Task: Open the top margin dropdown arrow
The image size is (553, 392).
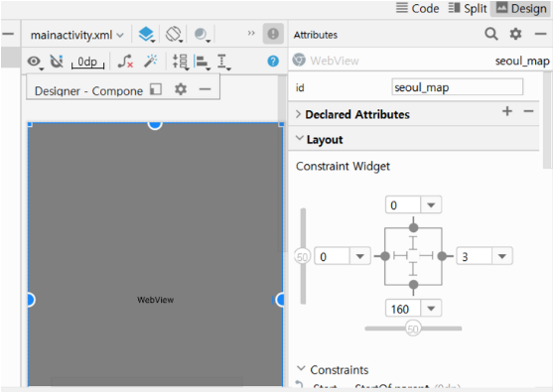Action: [x=431, y=204]
